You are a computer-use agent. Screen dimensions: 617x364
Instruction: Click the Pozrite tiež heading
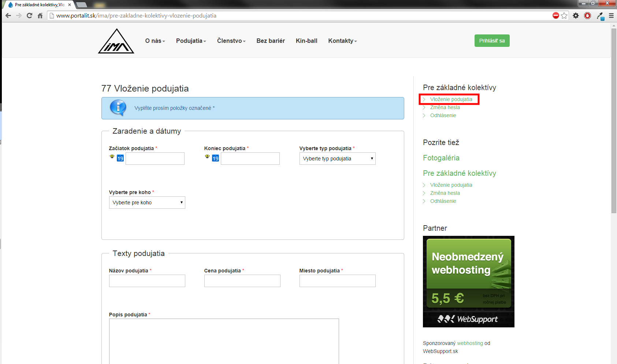click(x=441, y=142)
